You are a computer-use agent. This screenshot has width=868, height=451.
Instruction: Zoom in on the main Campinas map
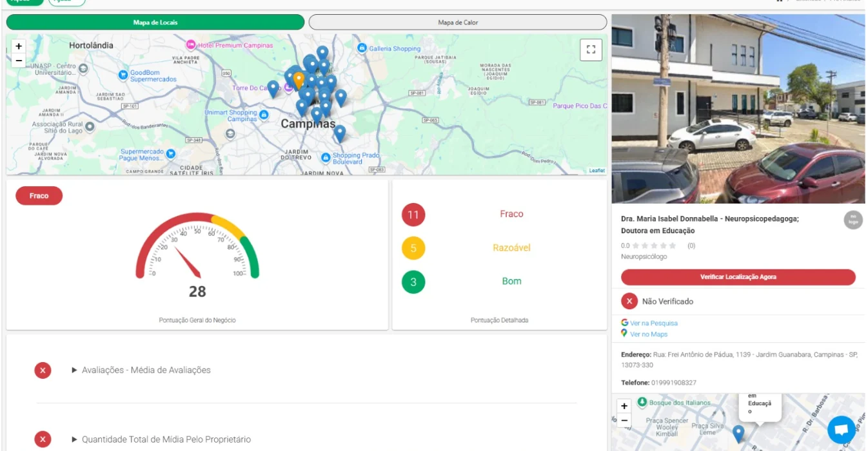[x=19, y=46]
